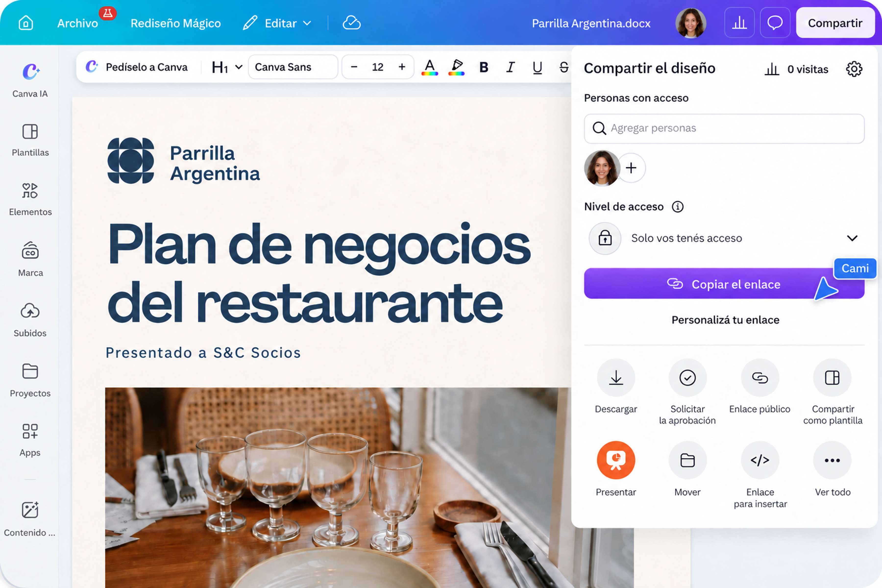882x588 pixels.
Task: Click Pedíselo a Canva
Action: (137, 67)
